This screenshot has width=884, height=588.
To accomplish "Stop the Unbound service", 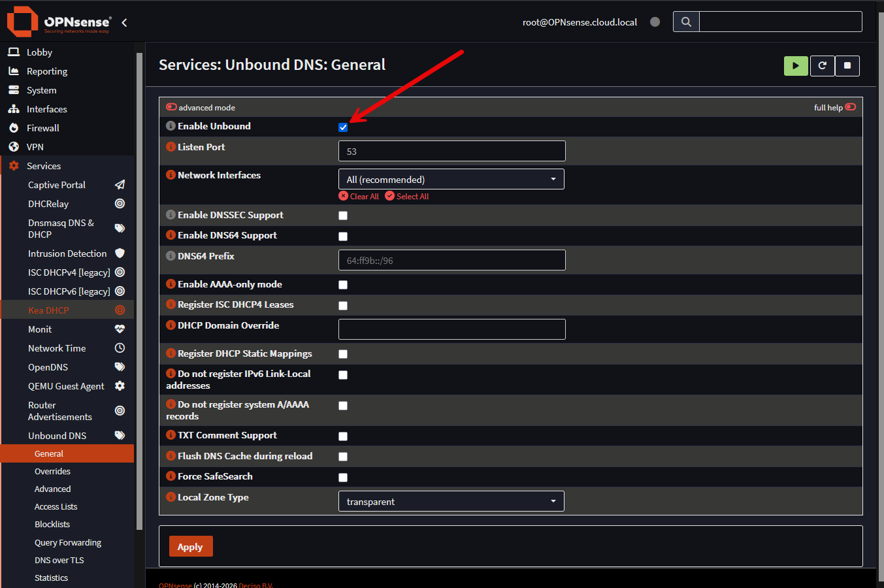I will coord(847,65).
